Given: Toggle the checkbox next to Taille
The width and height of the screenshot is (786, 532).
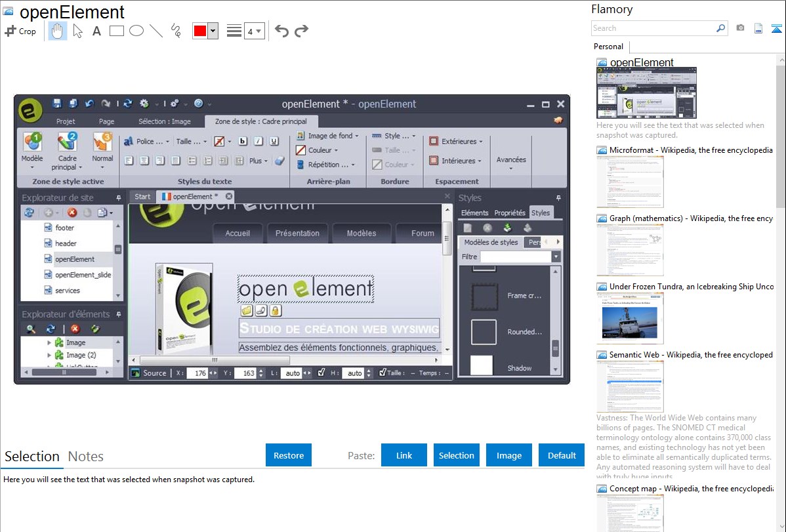Looking at the screenshot, I should [383, 373].
